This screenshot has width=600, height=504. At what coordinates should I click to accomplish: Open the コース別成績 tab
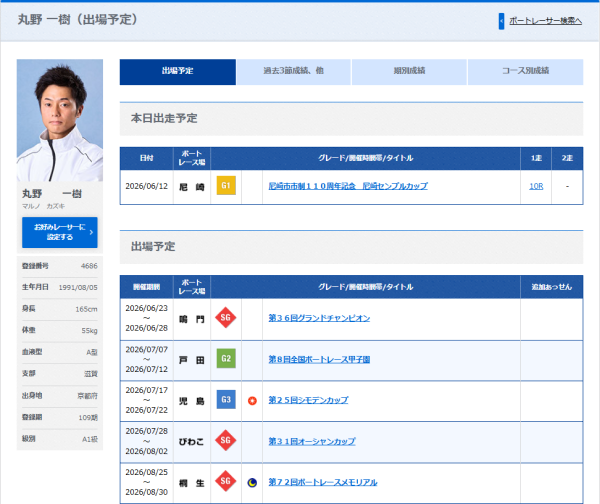pos(525,72)
